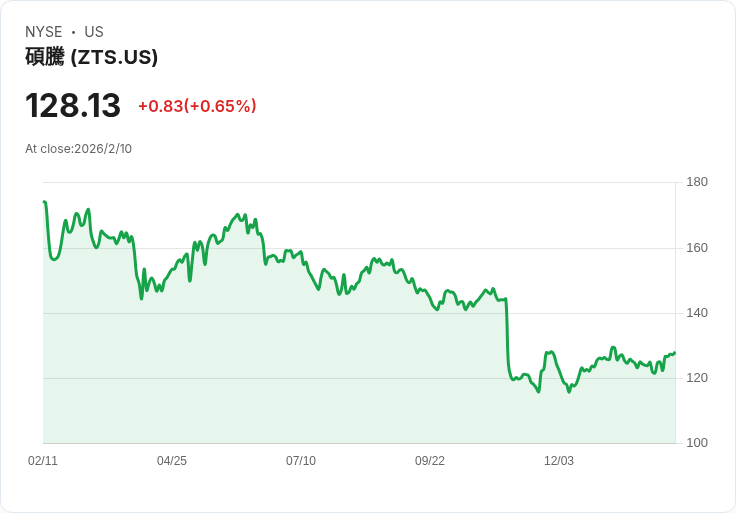The width and height of the screenshot is (736, 513).
Task: Click the right end point of the price line
Action: click(675, 352)
